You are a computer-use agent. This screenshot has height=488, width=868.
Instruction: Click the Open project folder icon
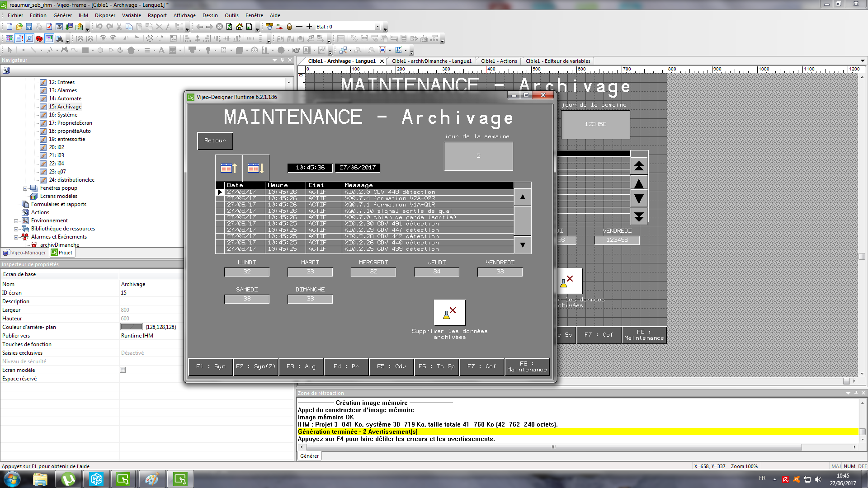pyautogui.click(x=19, y=27)
